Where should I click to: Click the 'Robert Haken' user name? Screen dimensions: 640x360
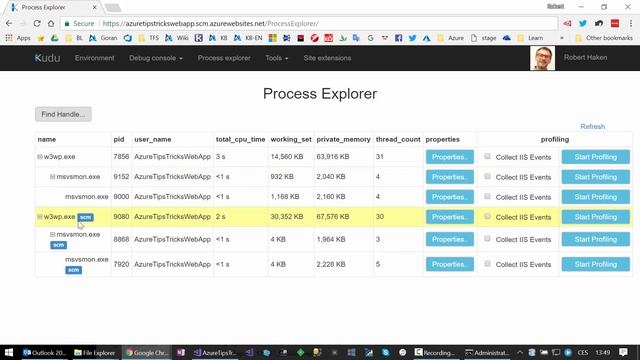pyautogui.click(x=585, y=58)
